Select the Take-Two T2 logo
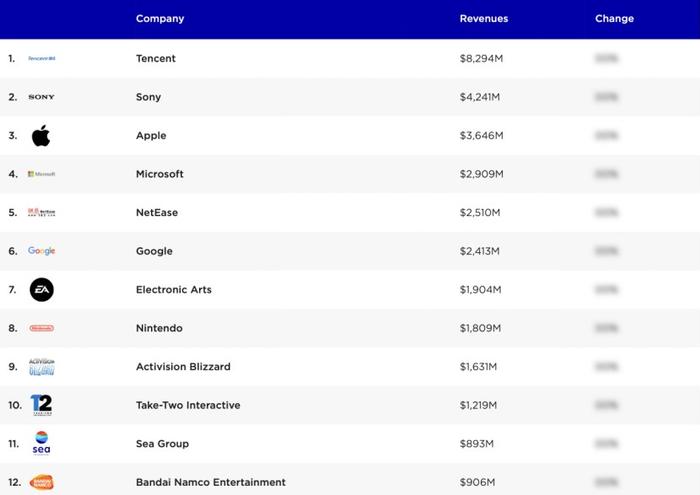The width and height of the screenshot is (700, 495). pyautogui.click(x=42, y=405)
